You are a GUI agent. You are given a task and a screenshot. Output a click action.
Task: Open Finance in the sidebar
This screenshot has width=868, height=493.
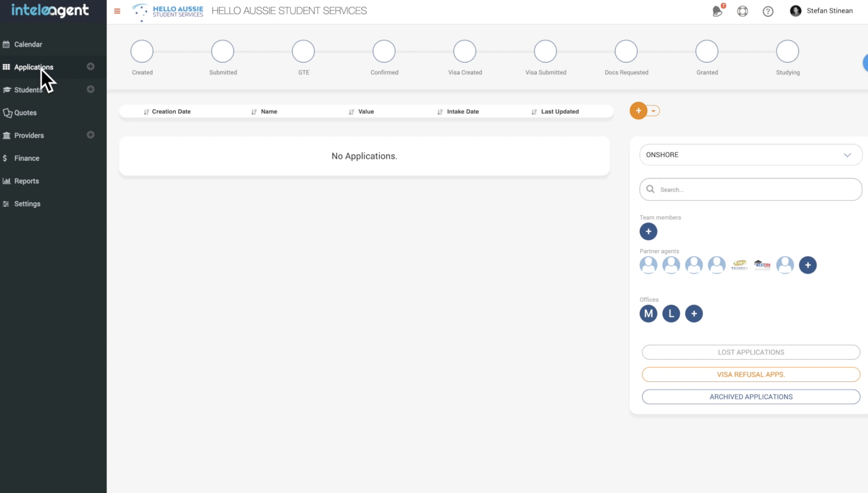click(27, 158)
